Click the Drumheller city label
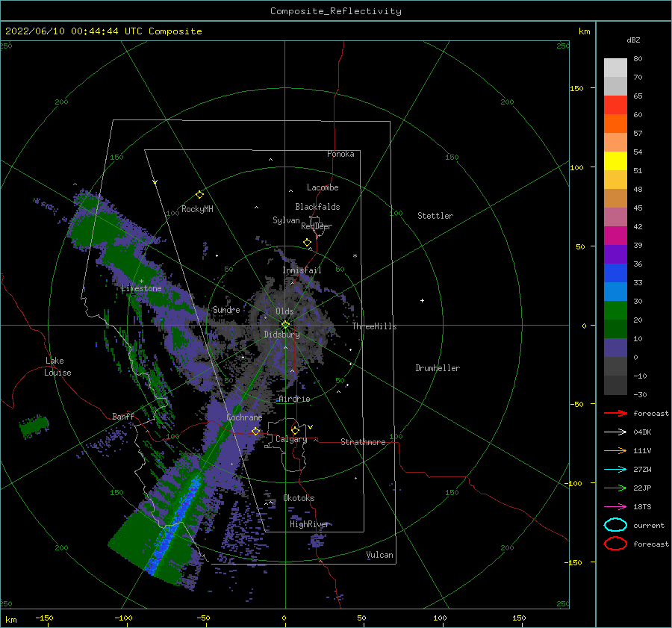The image size is (672, 628). tap(438, 368)
